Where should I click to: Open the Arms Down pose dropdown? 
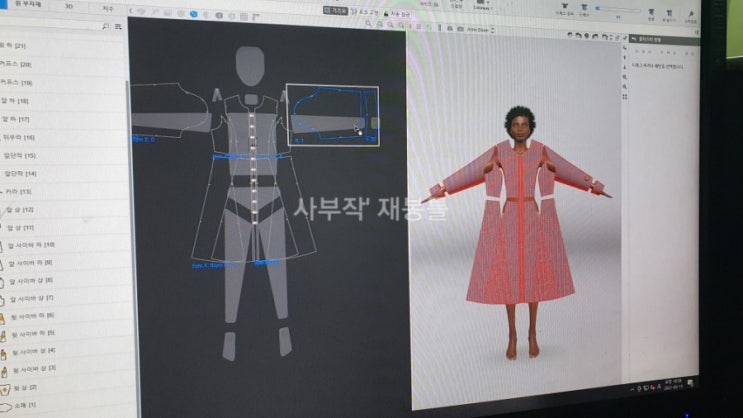[x=480, y=29]
